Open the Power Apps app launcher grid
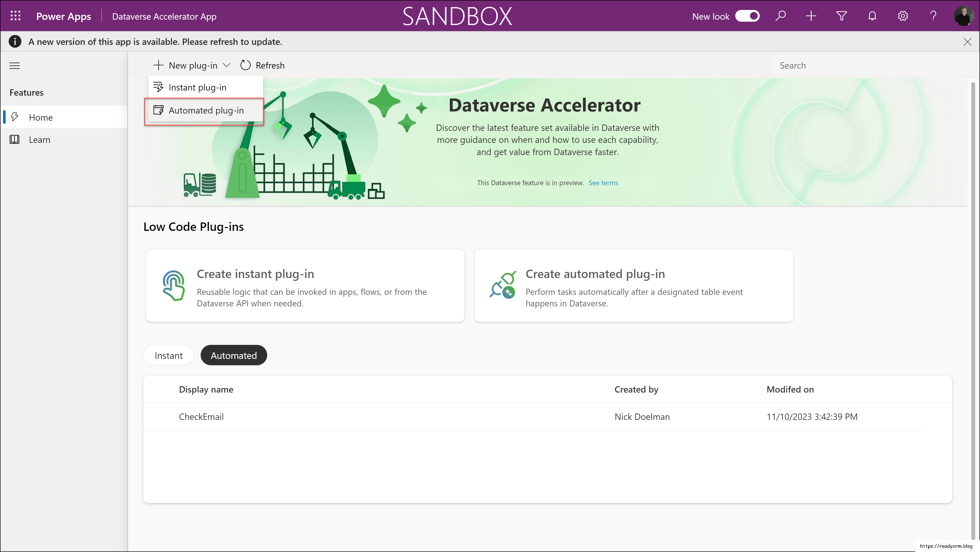This screenshot has height=552, width=980. coord(15,16)
